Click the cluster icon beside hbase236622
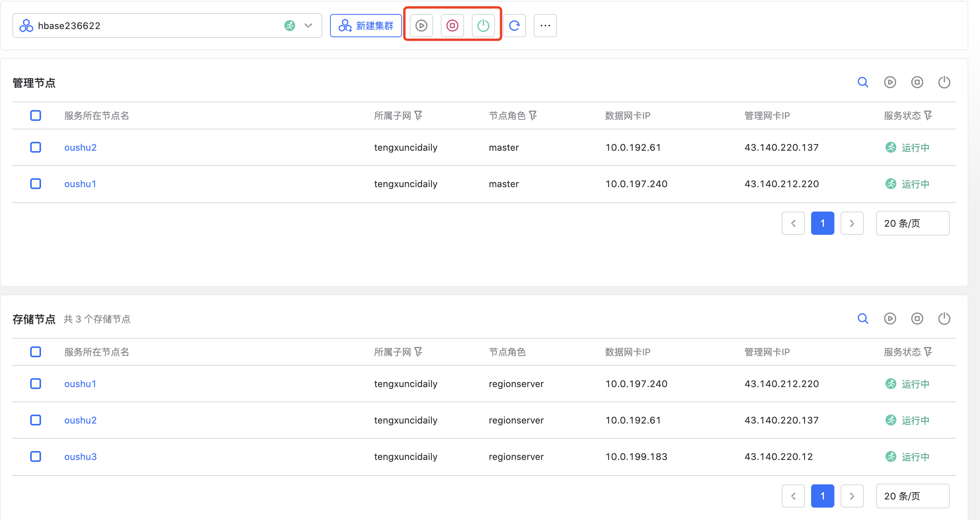Screen dimensions: 980x520 (26, 26)
